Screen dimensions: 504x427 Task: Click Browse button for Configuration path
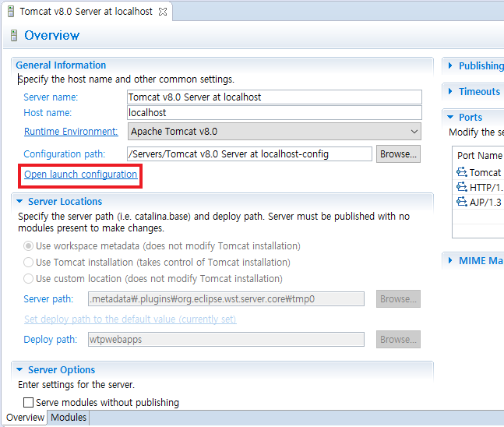pyautogui.click(x=398, y=154)
